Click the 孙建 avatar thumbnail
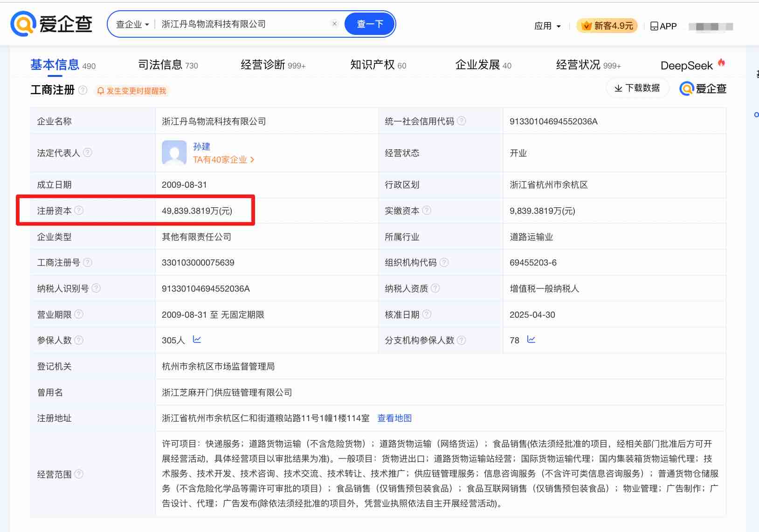The height and width of the screenshot is (532, 759). 174,153
